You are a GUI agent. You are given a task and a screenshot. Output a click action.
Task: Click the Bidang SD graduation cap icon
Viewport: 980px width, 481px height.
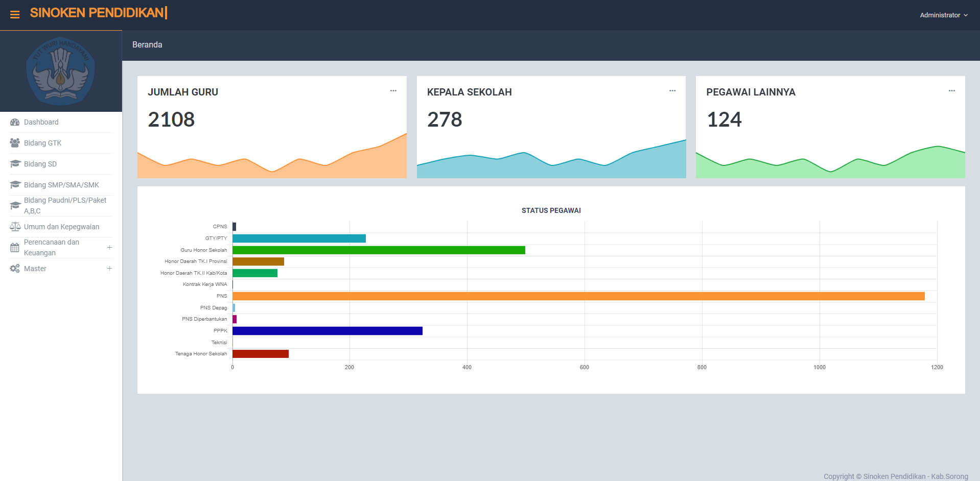click(15, 164)
